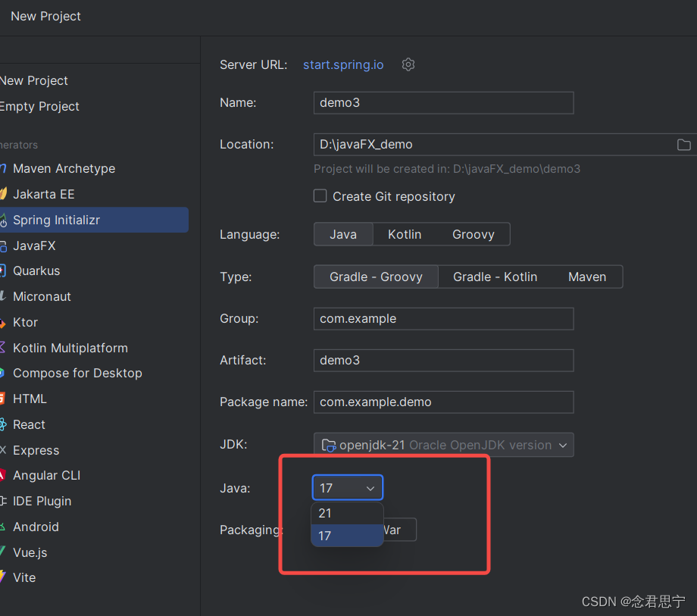
Task: Choose Java 21 from dropdown list
Action: [347, 514]
